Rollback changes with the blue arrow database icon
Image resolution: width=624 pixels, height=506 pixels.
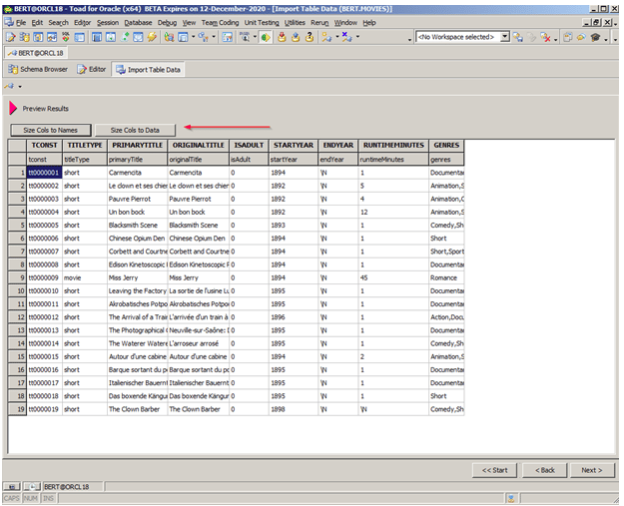(x=295, y=37)
